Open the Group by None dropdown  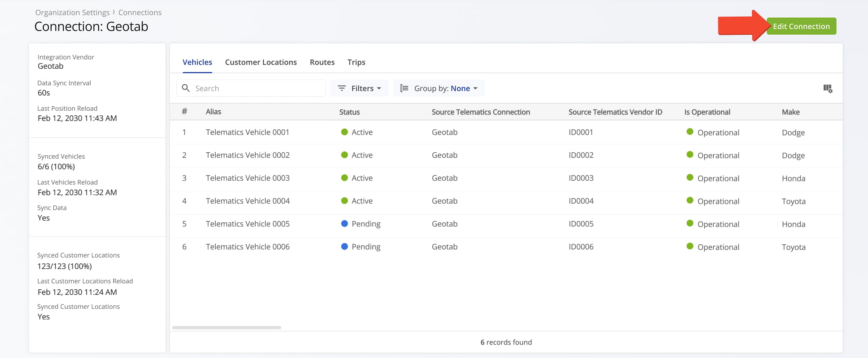(439, 88)
